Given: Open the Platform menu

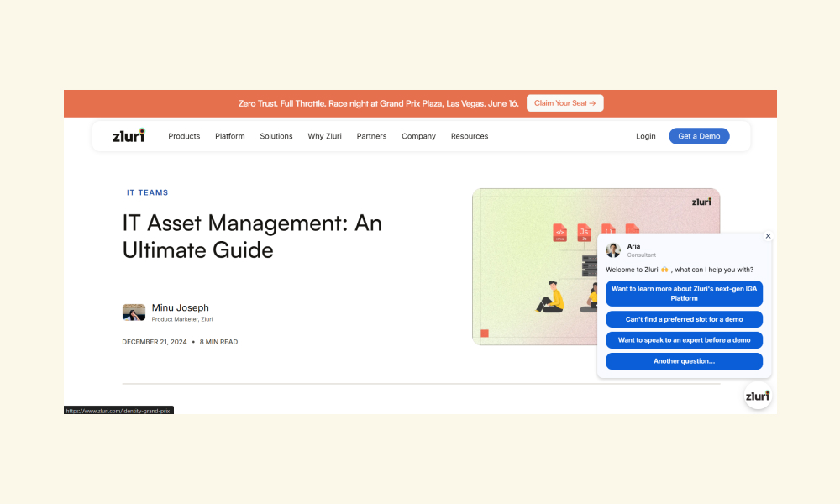Looking at the screenshot, I should (230, 136).
